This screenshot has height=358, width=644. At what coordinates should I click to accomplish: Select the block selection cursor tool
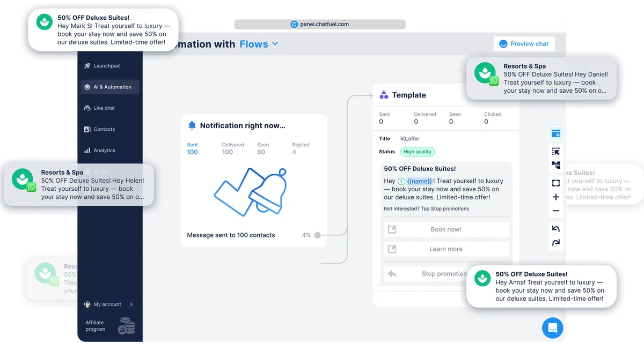[556, 151]
